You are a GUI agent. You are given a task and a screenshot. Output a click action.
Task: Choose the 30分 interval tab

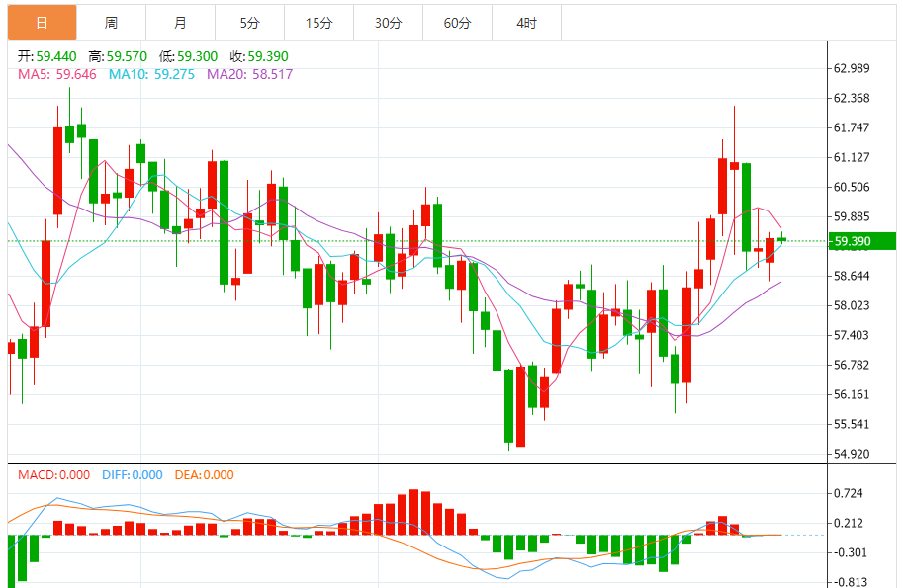coord(388,22)
